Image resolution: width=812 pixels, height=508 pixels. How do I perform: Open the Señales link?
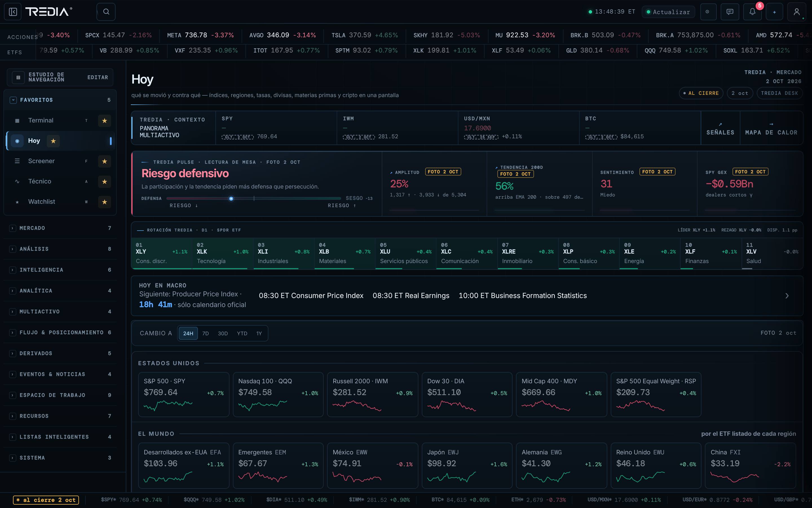720,128
